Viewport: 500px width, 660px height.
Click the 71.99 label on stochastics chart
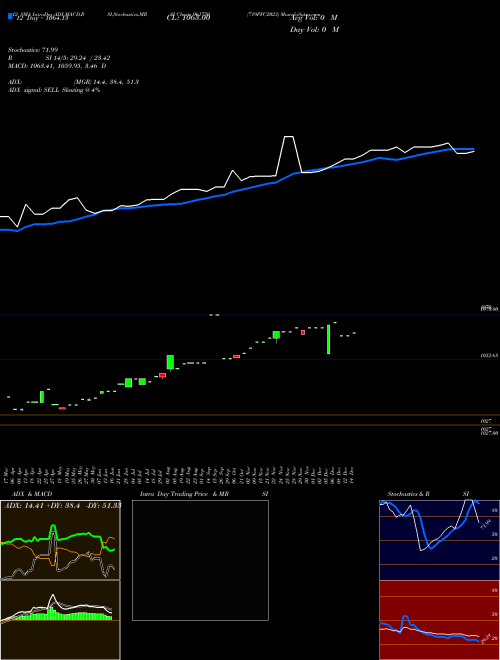point(485,524)
